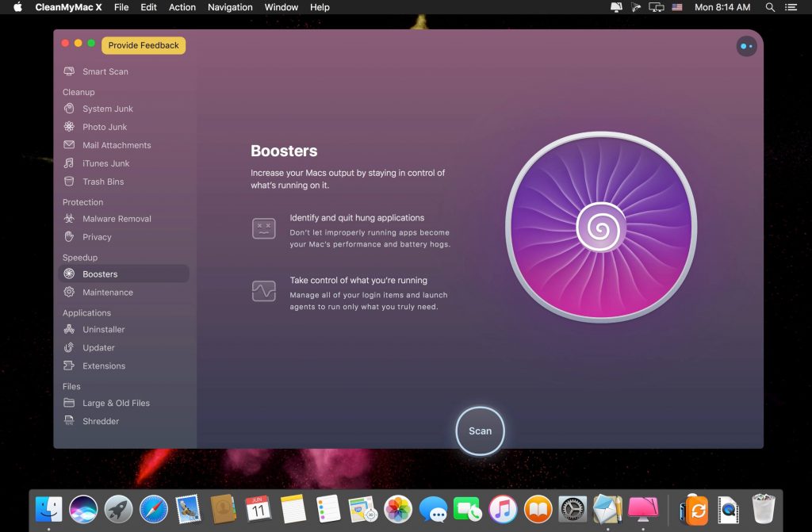Open the File menu
812x532 pixels.
click(x=121, y=7)
